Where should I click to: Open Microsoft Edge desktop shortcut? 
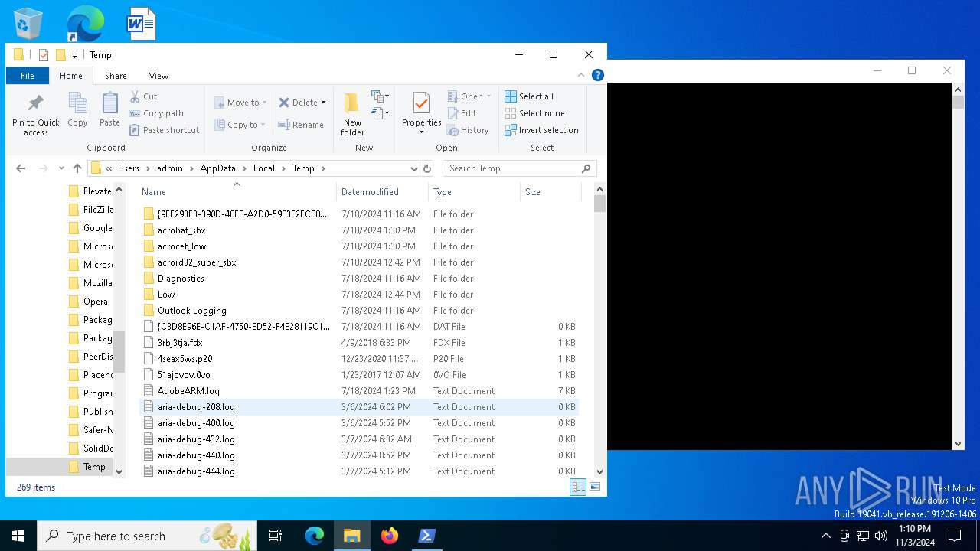pyautogui.click(x=84, y=24)
